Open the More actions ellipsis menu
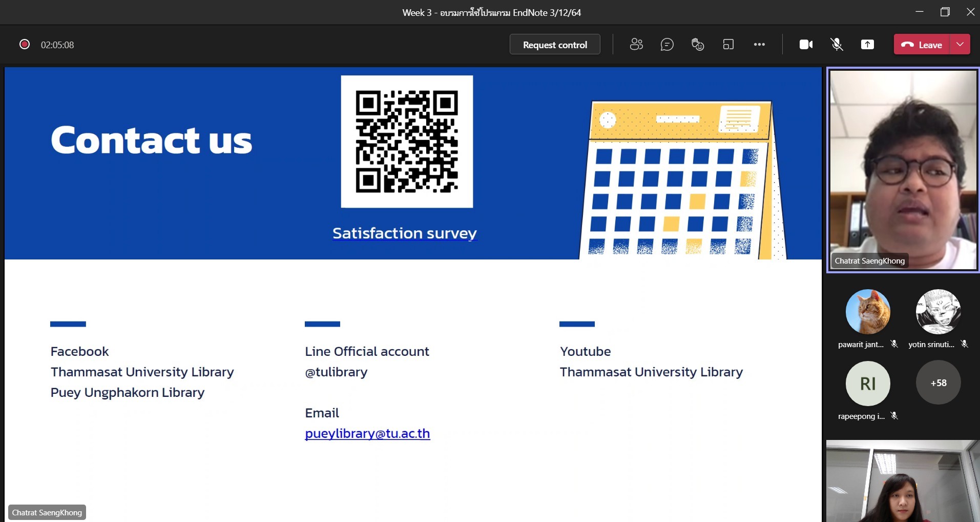This screenshot has height=522, width=980. (759, 45)
